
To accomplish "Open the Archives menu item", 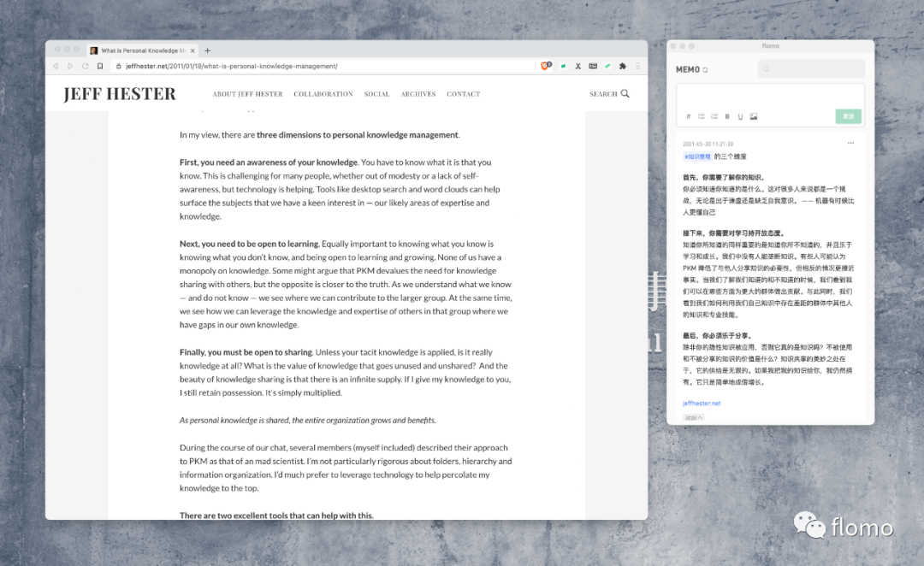I will (418, 94).
